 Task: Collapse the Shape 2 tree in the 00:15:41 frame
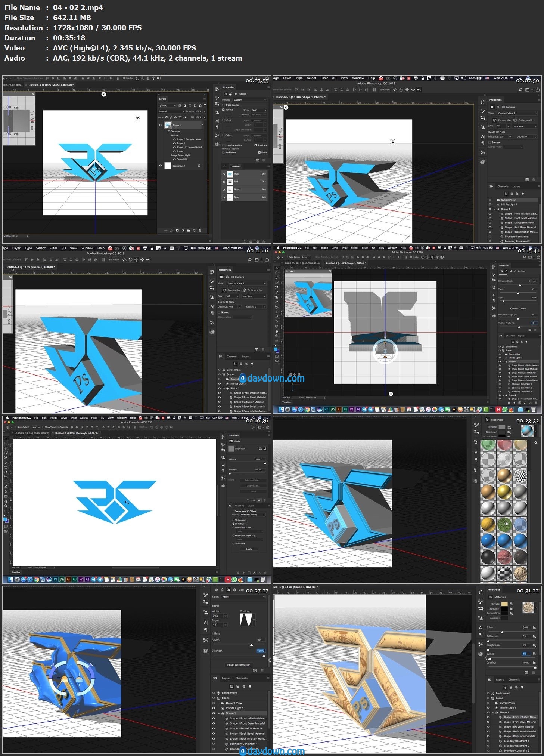click(x=504, y=395)
